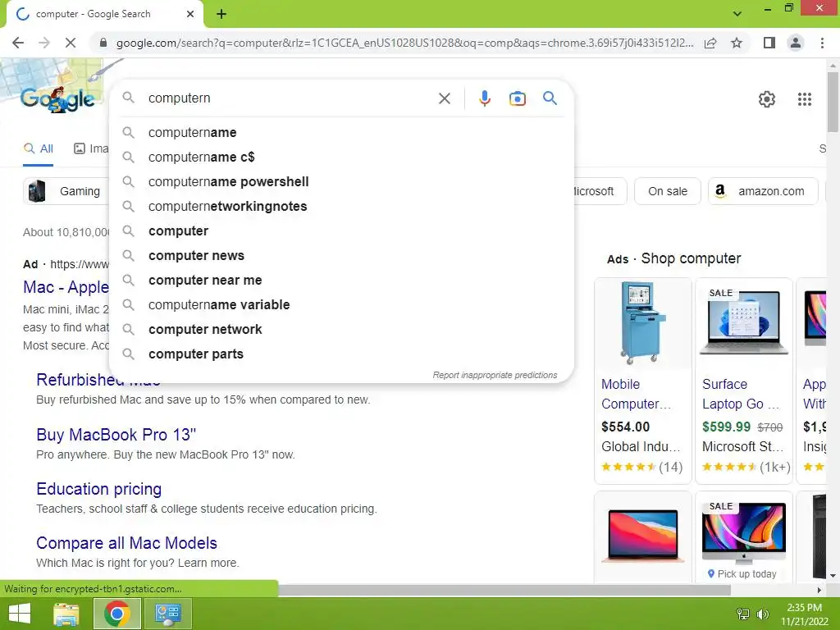
Task: Open Mobile Computer product link
Action: pos(637,394)
